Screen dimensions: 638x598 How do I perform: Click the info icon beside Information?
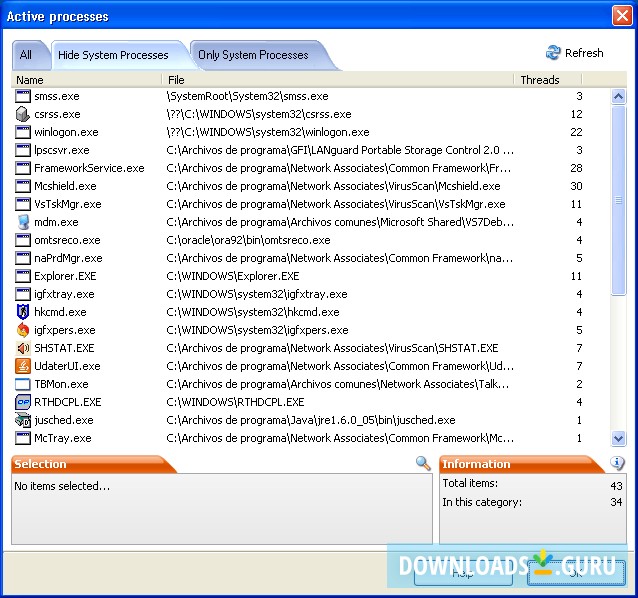617,463
